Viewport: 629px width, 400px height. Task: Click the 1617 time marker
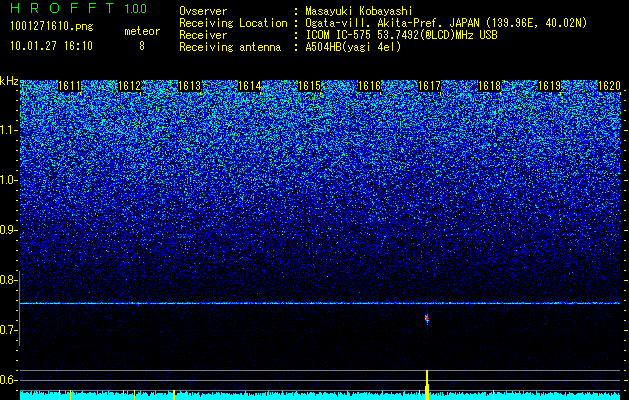coord(429,86)
